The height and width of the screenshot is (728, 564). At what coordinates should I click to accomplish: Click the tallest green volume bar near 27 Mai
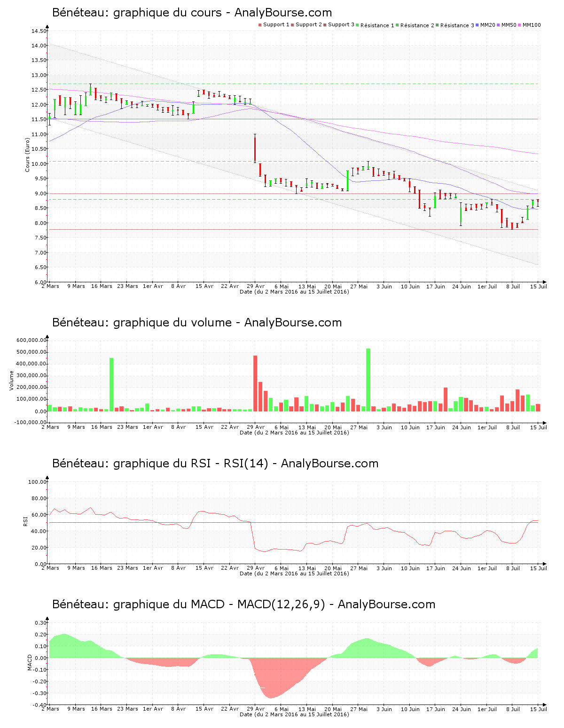368,380
